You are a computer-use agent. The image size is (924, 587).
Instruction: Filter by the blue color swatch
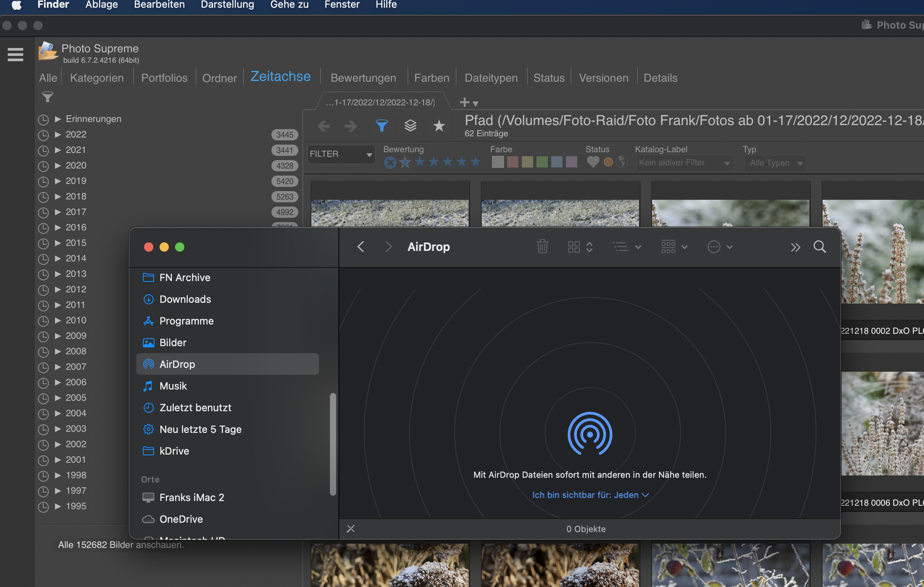(x=556, y=162)
